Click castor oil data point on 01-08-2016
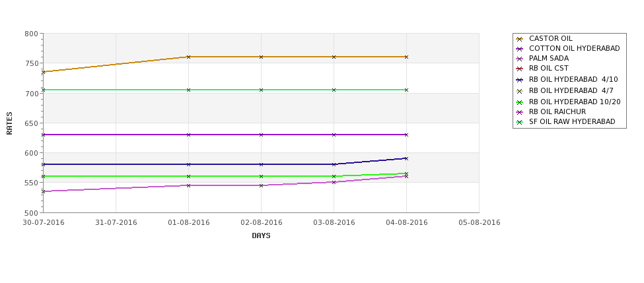Viewport: 644px width, 283px height. pyautogui.click(x=188, y=57)
